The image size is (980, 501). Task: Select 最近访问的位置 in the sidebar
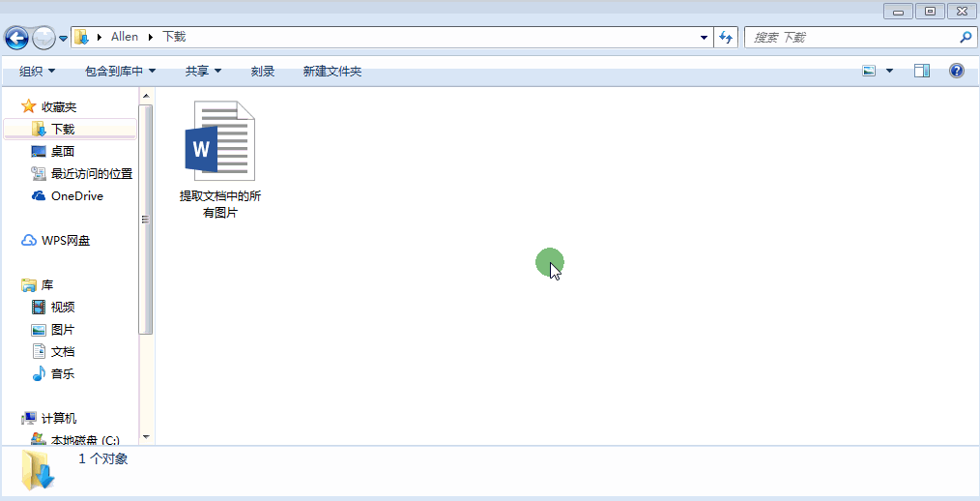click(x=92, y=174)
